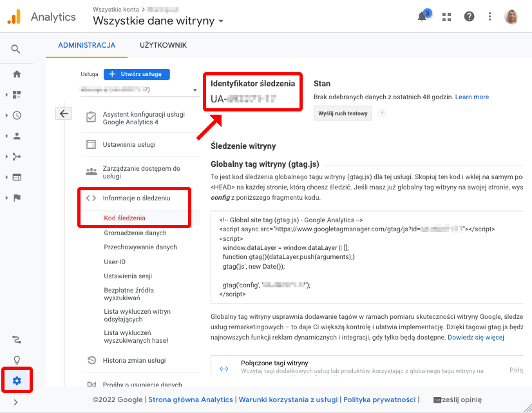
Task: Select the Home icon in the sidebar
Action: pyautogui.click(x=17, y=73)
